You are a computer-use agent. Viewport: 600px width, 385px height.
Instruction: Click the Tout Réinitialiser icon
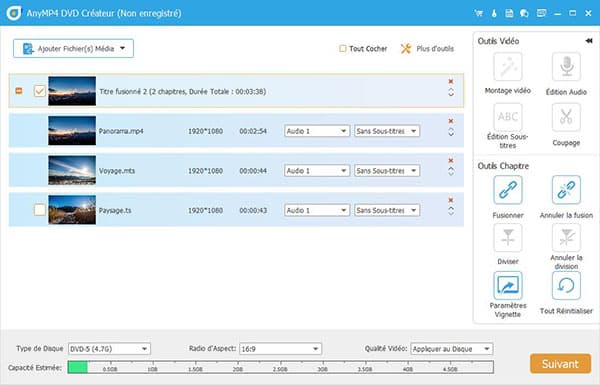coord(566,285)
